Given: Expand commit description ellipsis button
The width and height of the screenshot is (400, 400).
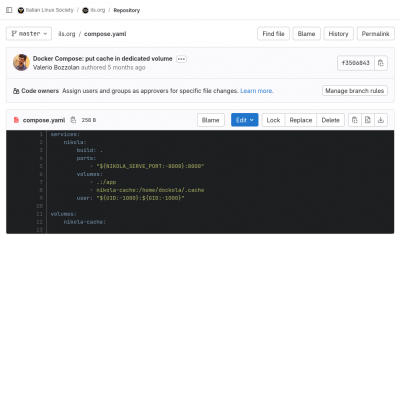Looking at the screenshot, I should click(181, 59).
